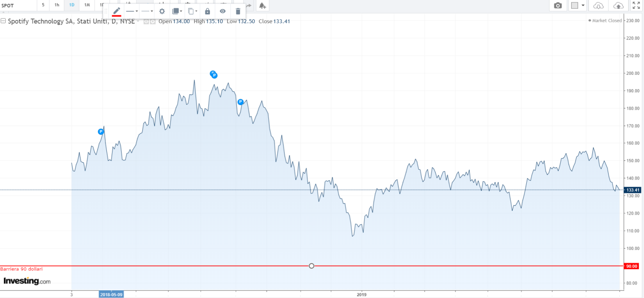Click the P marker near 183 level
Image resolution: width=644 pixels, height=298 pixels.
240,102
